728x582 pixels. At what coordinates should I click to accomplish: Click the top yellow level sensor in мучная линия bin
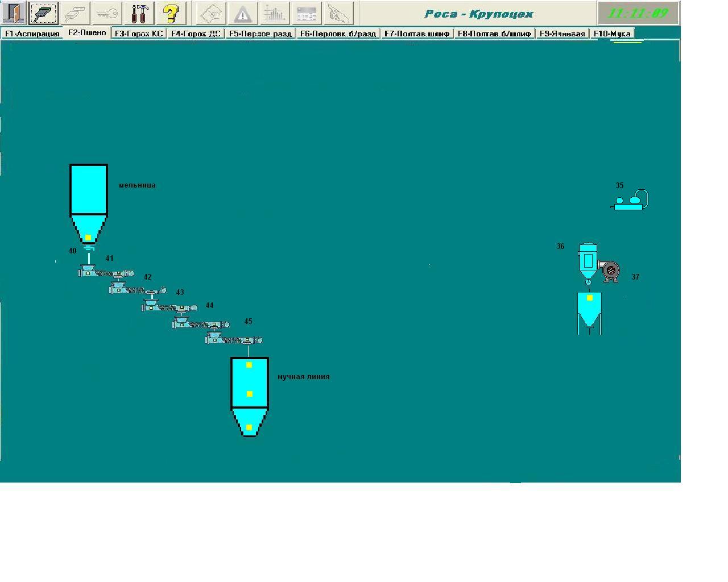tap(249, 365)
